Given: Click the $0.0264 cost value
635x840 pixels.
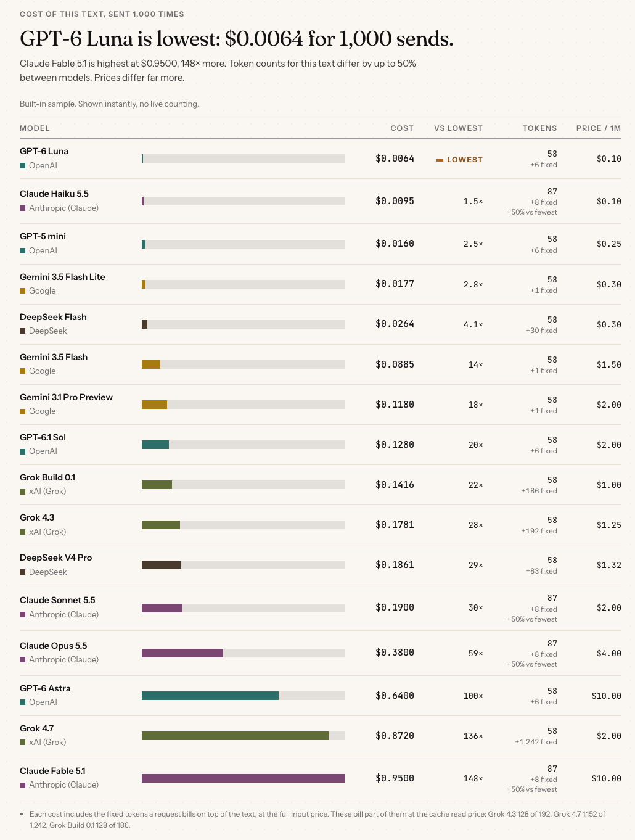Looking at the screenshot, I should (395, 324).
